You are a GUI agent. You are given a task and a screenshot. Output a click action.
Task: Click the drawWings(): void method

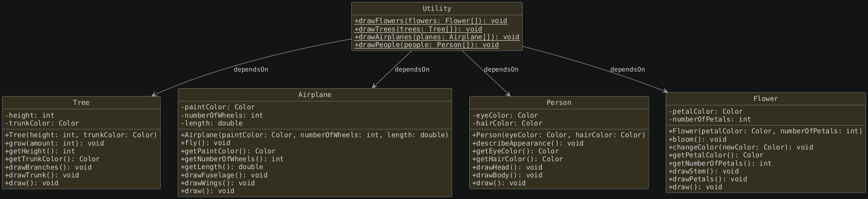(218, 183)
